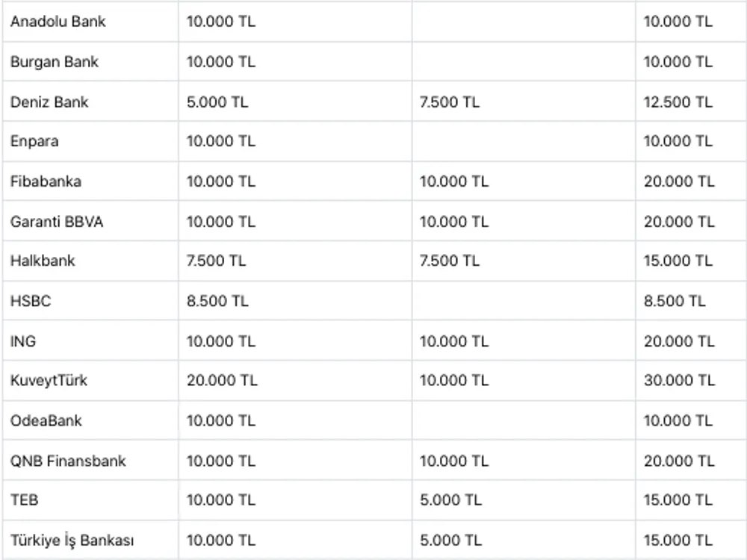Click the Halkbank bank name
The height and width of the screenshot is (560, 747).
[43, 261]
